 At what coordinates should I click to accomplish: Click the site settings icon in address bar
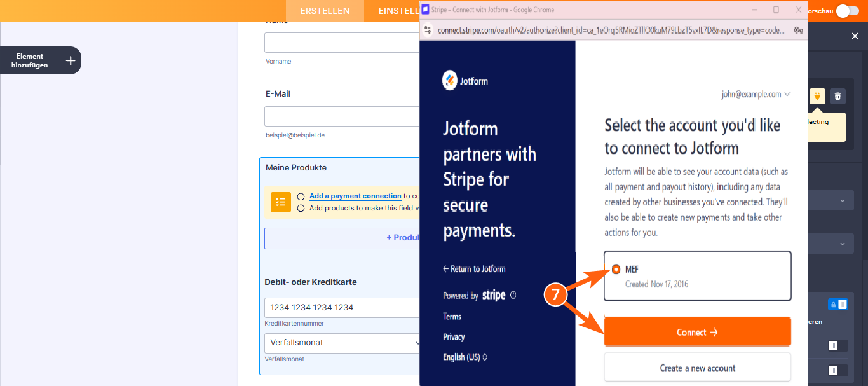tap(428, 30)
